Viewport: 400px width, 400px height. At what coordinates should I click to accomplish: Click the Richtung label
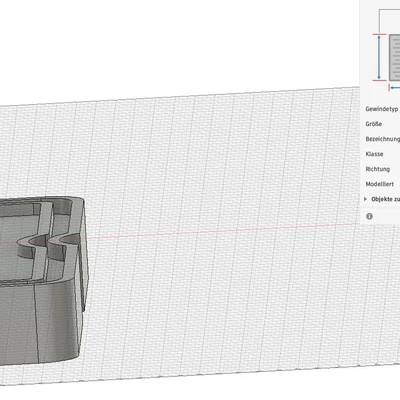pyautogui.click(x=378, y=169)
